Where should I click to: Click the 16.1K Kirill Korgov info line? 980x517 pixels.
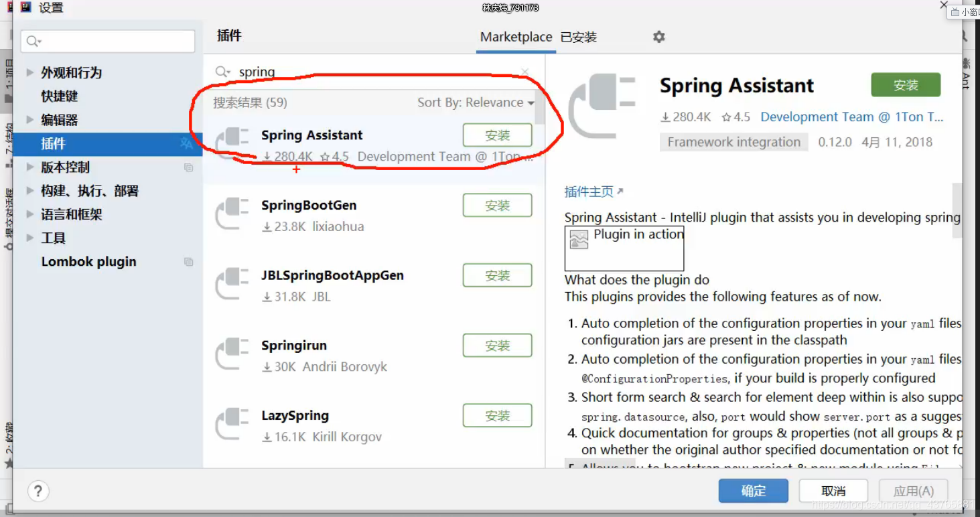click(x=322, y=437)
